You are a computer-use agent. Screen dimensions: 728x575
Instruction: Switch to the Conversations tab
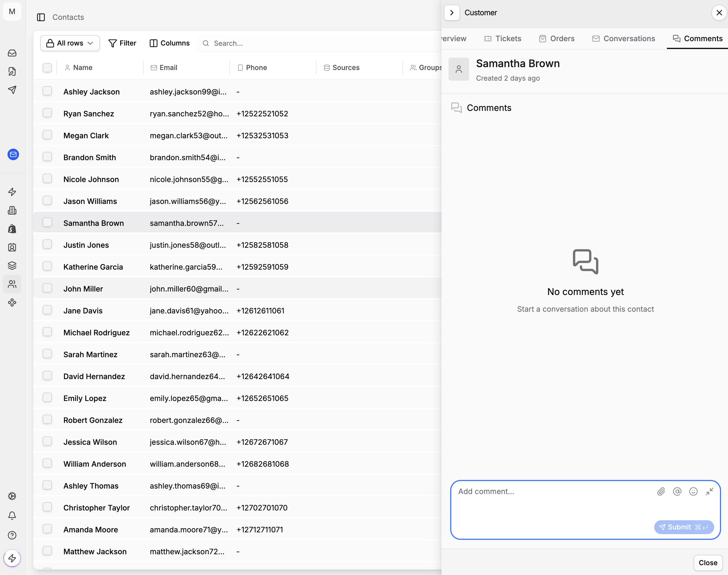point(623,38)
